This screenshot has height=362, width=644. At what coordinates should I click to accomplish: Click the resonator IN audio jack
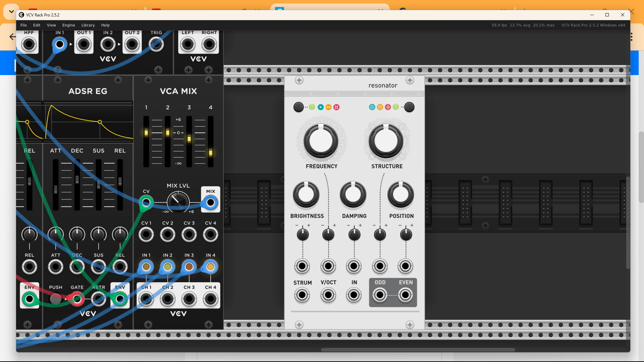354,295
